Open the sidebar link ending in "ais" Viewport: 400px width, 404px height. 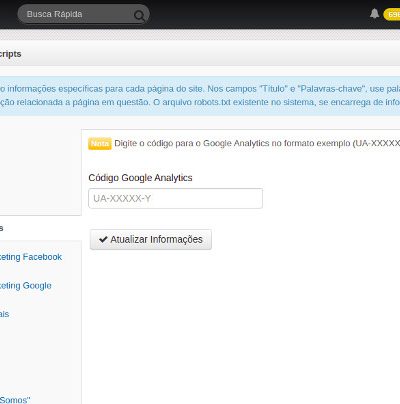(x=4, y=314)
